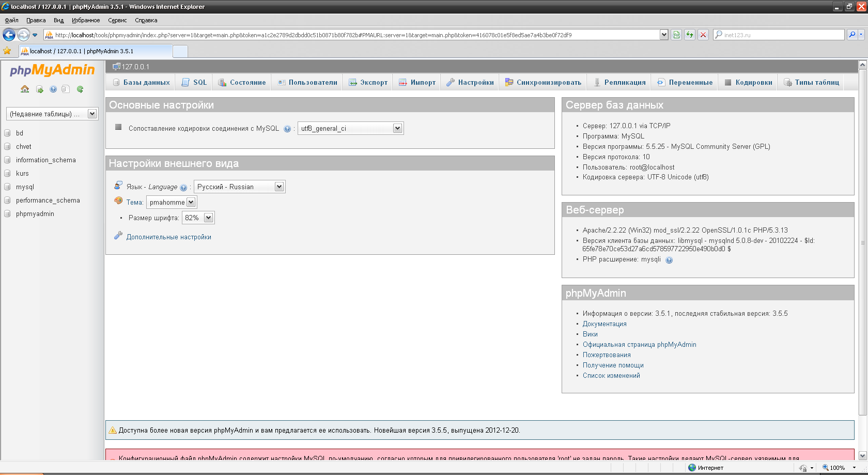The height and width of the screenshot is (475, 868).
Task: Open the Синхронизировать tab
Action: click(x=543, y=82)
